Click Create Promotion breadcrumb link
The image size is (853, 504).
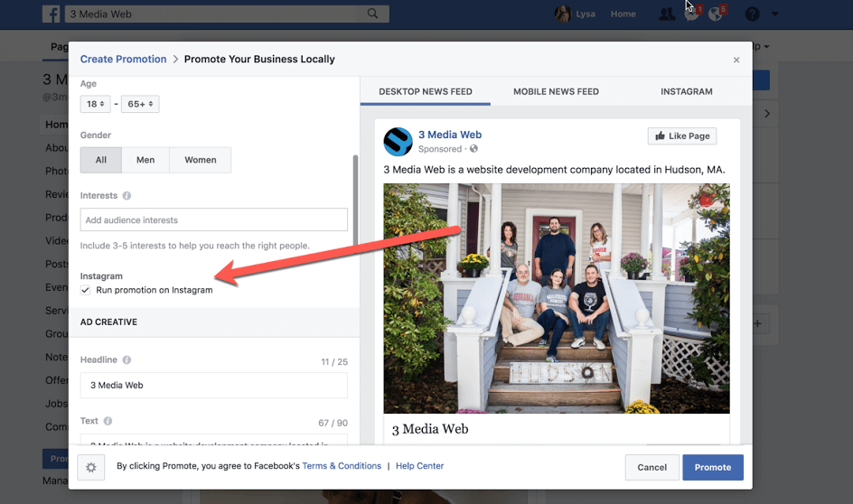click(124, 59)
